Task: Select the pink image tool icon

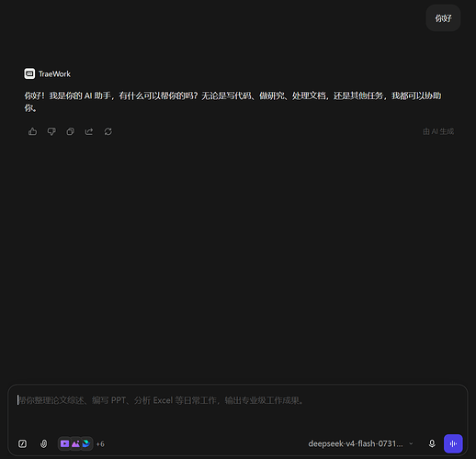Action: [x=75, y=443]
